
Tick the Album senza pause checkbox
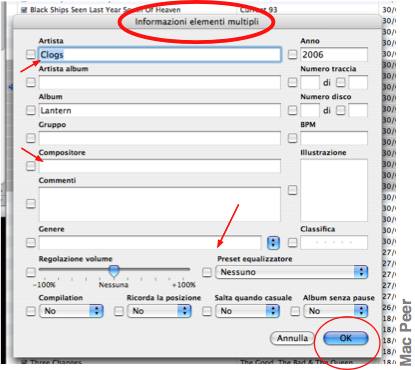[295, 311]
